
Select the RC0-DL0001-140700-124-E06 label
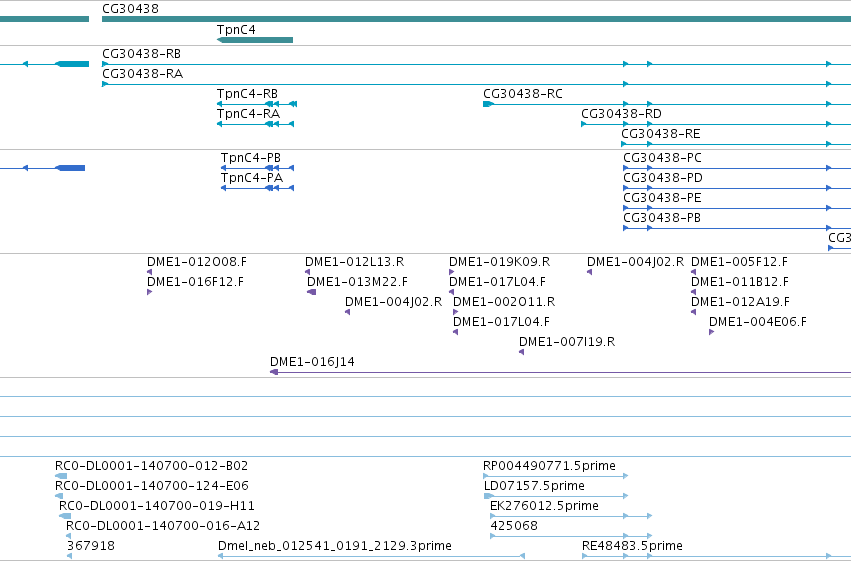152,486
